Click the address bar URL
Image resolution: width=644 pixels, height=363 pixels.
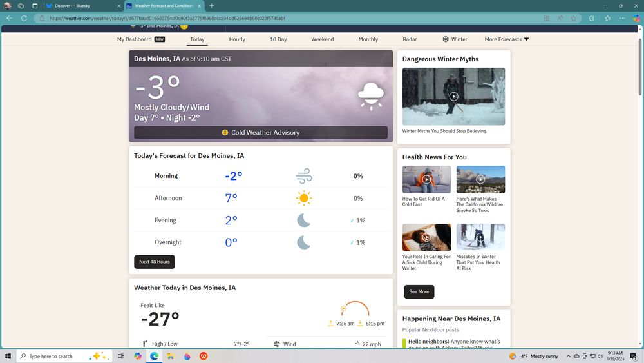pos(167,18)
